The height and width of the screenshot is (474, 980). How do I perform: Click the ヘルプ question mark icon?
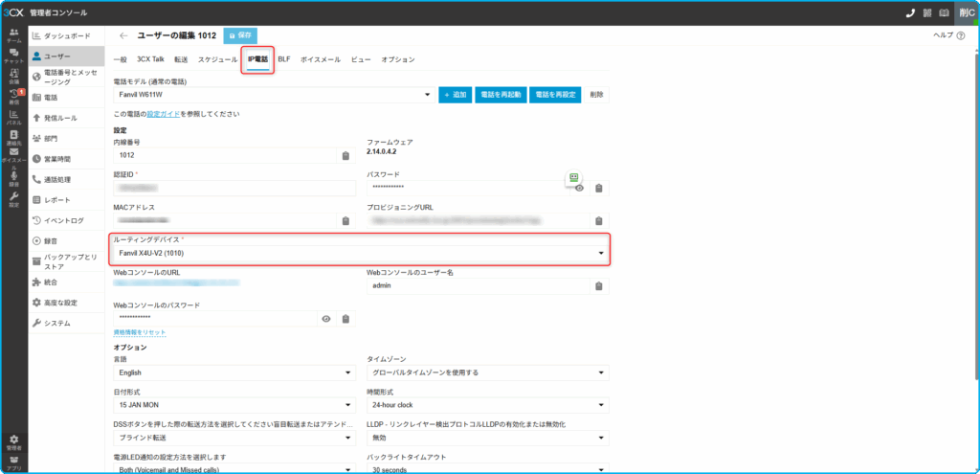coord(961,35)
